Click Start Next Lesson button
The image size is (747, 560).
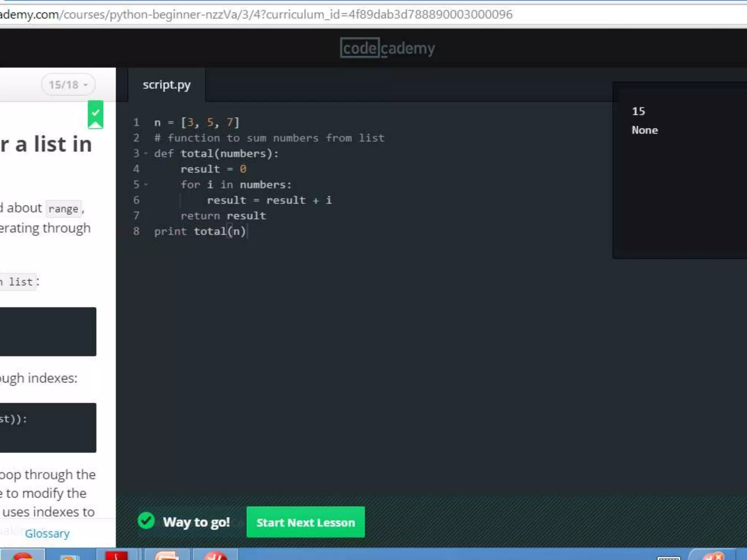305,522
